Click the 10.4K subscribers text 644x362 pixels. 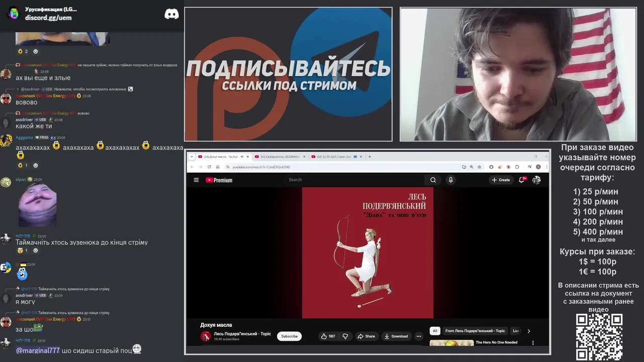tap(226, 339)
